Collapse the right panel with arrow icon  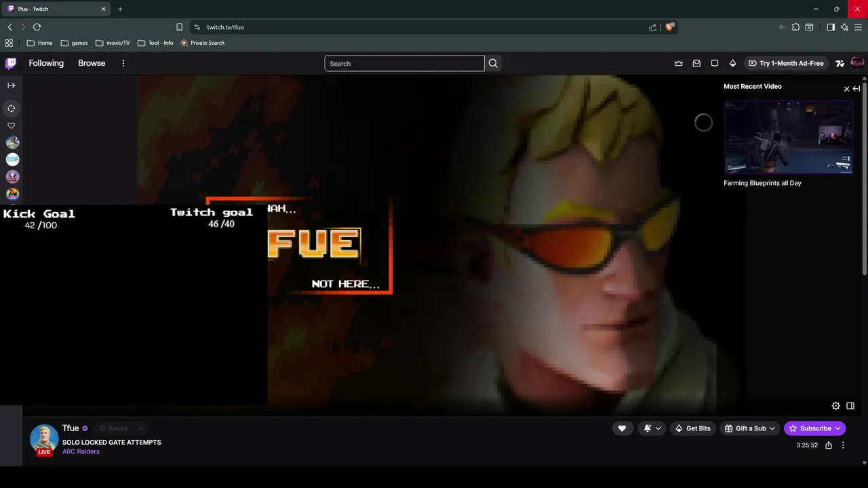point(856,89)
